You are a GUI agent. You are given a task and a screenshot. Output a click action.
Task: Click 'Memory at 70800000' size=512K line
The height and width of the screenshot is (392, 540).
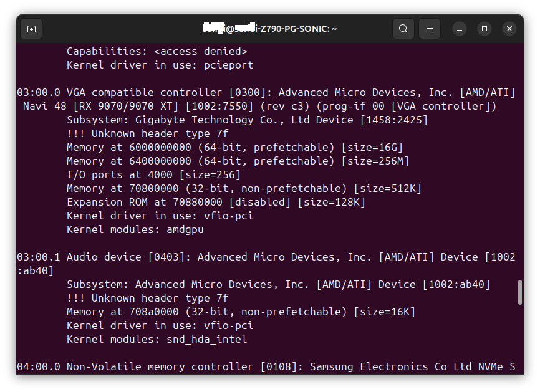click(x=244, y=188)
